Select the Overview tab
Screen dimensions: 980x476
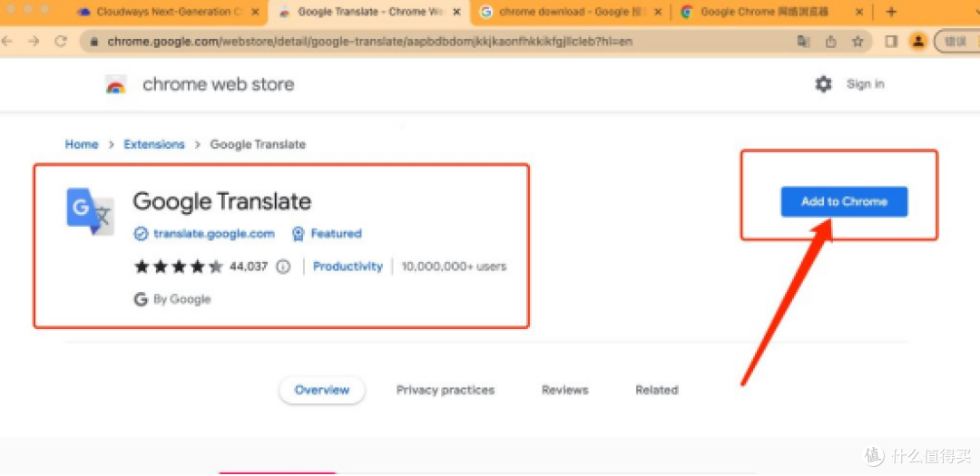pyautogui.click(x=322, y=390)
